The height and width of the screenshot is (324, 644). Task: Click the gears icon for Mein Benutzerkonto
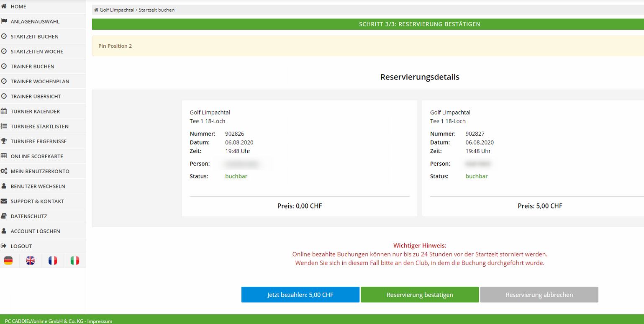coord(4,171)
